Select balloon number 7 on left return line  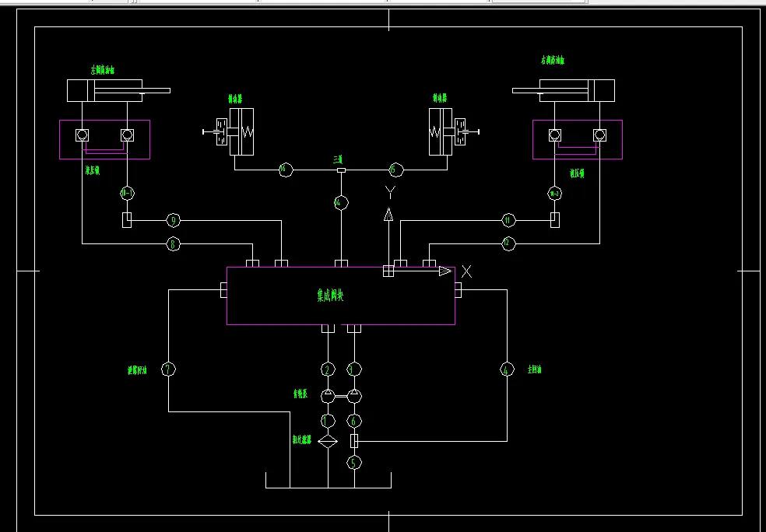[169, 369]
